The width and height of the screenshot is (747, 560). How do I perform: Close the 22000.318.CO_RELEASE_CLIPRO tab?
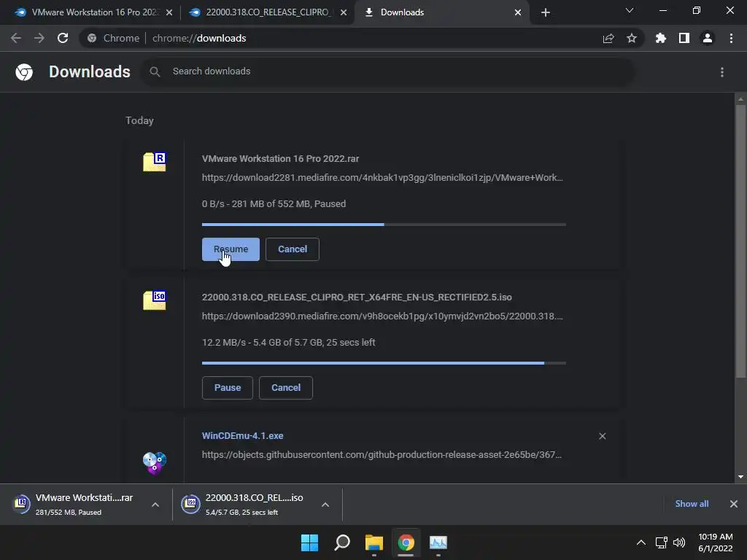pyautogui.click(x=344, y=12)
